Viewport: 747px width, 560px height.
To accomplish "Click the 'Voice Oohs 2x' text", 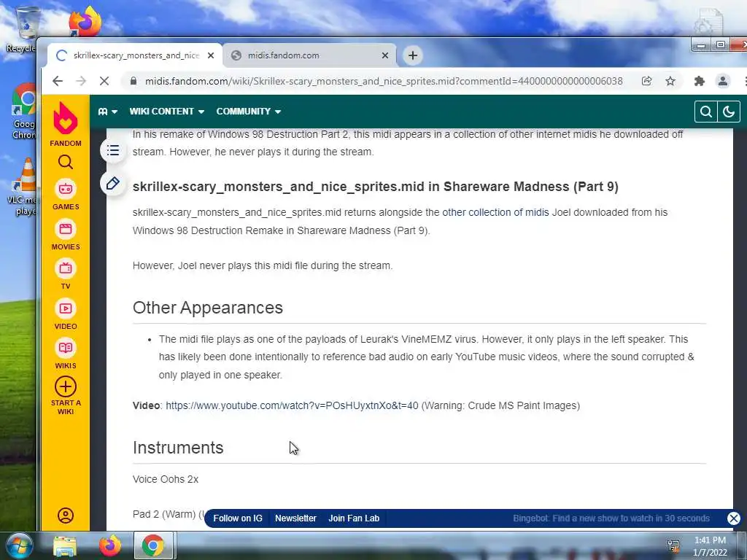I will (x=166, y=479).
